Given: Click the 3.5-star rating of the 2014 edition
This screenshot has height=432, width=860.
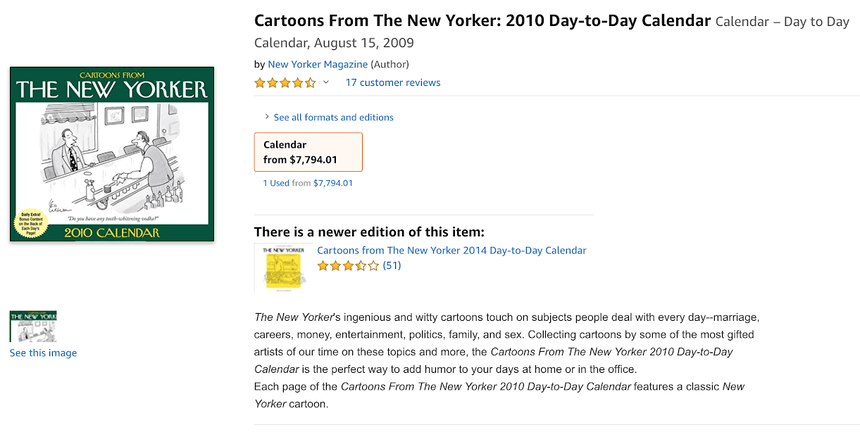Looking at the screenshot, I should [x=348, y=266].
